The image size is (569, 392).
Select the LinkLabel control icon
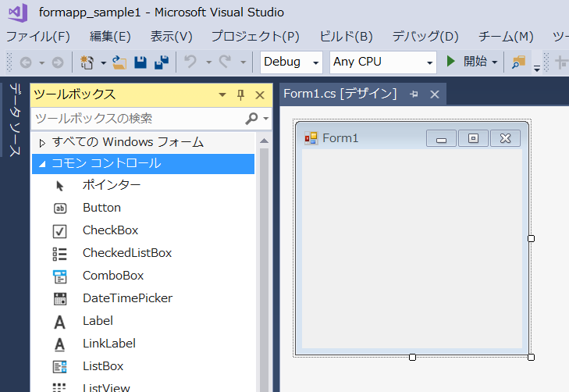pyautogui.click(x=60, y=344)
